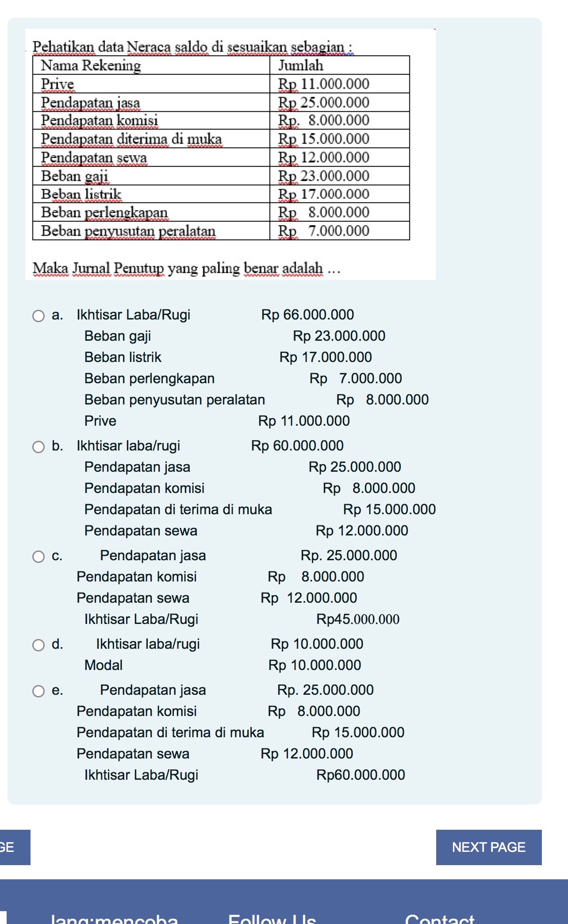The height and width of the screenshot is (924, 568).
Task: Select answer option e radio button
Action: [39, 691]
